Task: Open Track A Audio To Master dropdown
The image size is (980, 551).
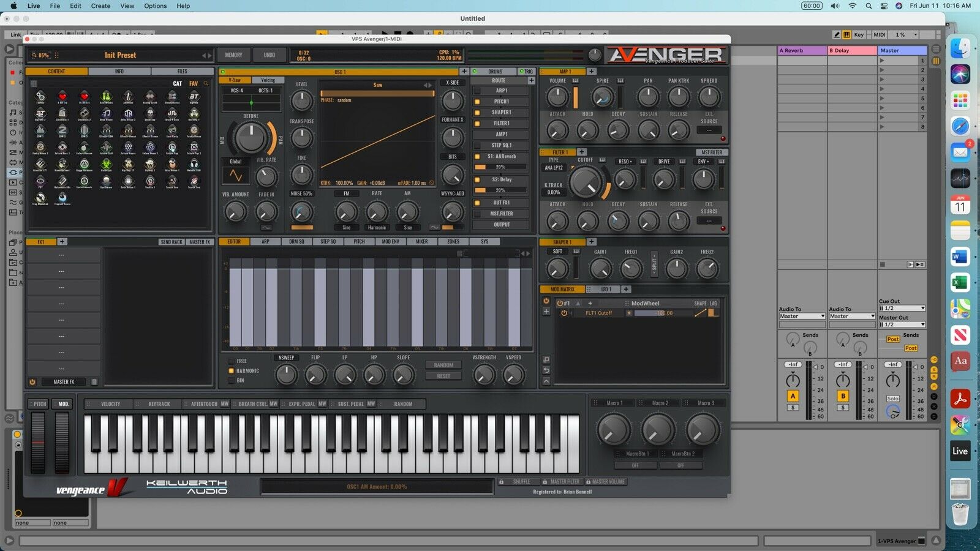Action: (x=802, y=316)
